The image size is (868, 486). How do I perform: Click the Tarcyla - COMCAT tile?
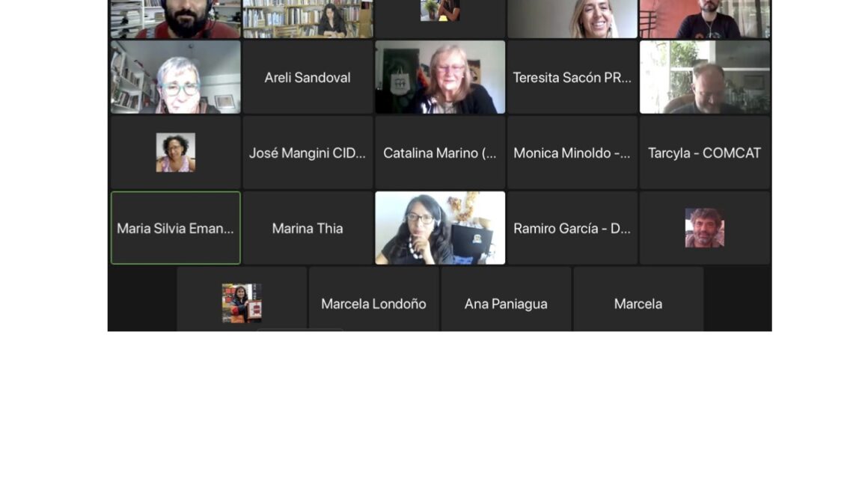point(704,153)
